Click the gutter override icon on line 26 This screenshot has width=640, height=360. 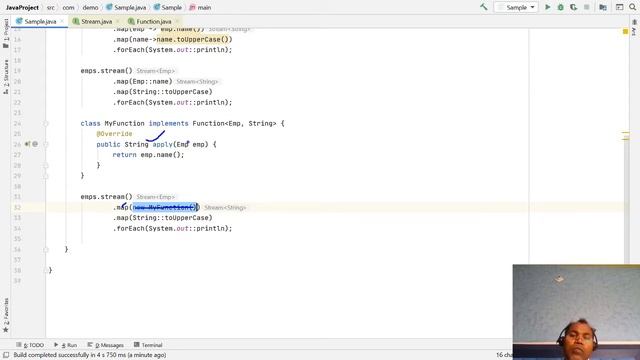[27, 144]
